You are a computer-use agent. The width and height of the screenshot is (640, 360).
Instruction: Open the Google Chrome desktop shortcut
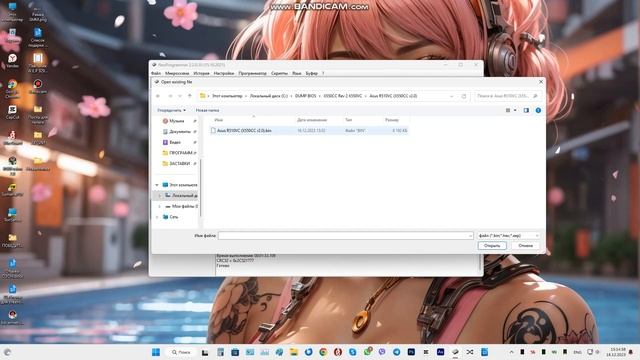click(x=12, y=88)
